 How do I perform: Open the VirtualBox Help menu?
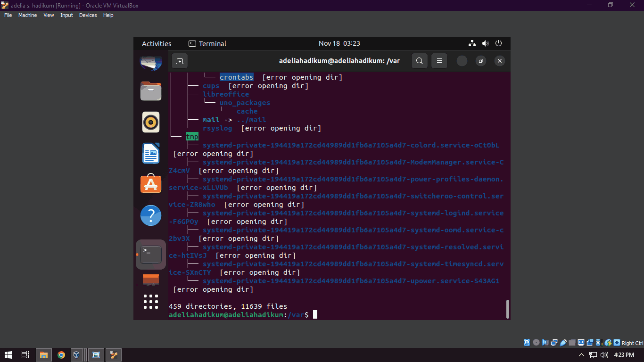[x=108, y=15]
